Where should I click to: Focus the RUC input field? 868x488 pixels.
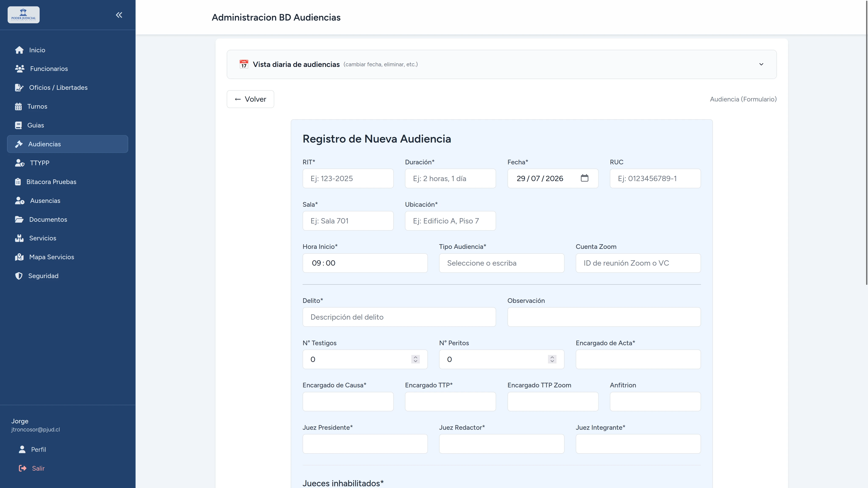655,179
